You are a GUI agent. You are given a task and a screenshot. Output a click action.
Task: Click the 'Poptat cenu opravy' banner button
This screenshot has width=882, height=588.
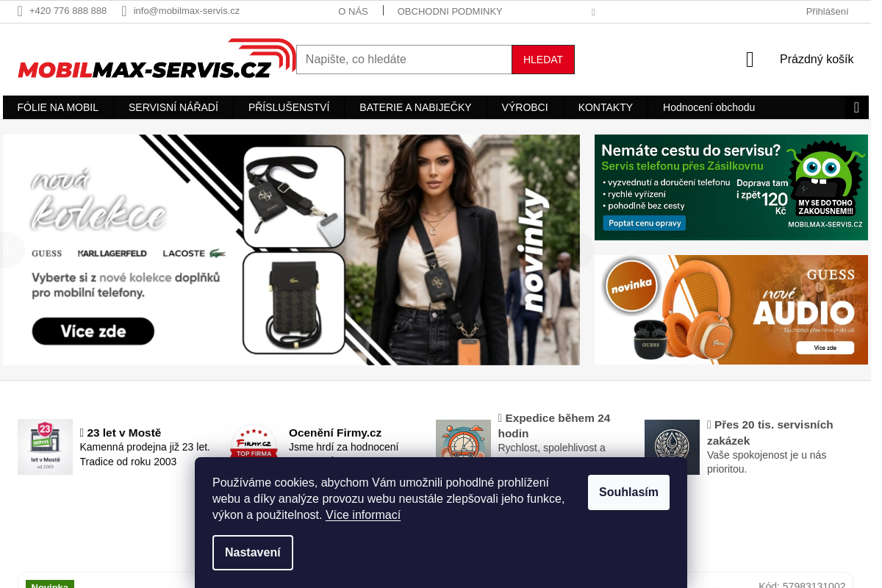(x=645, y=223)
